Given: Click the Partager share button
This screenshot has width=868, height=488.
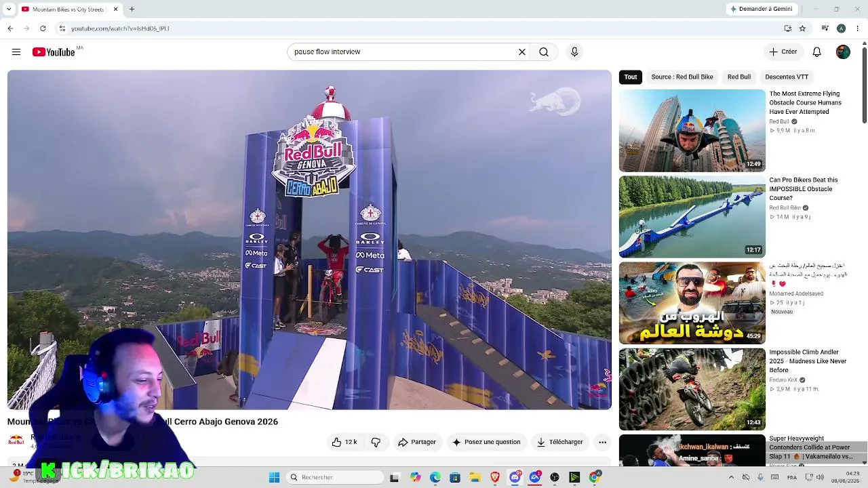Looking at the screenshot, I should pyautogui.click(x=417, y=442).
